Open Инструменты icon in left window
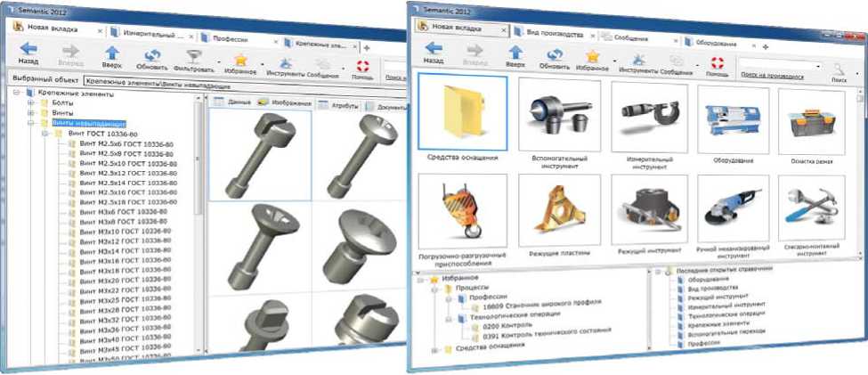Screen dimensions: 868x375 tap(286, 62)
